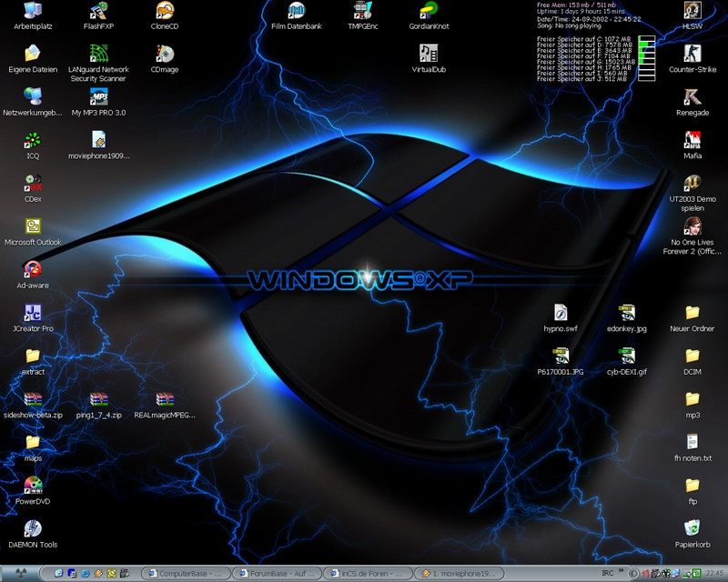This screenshot has height=582, width=728.
Task: Open Microsoft Outlook icon
Action: [x=33, y=232]
